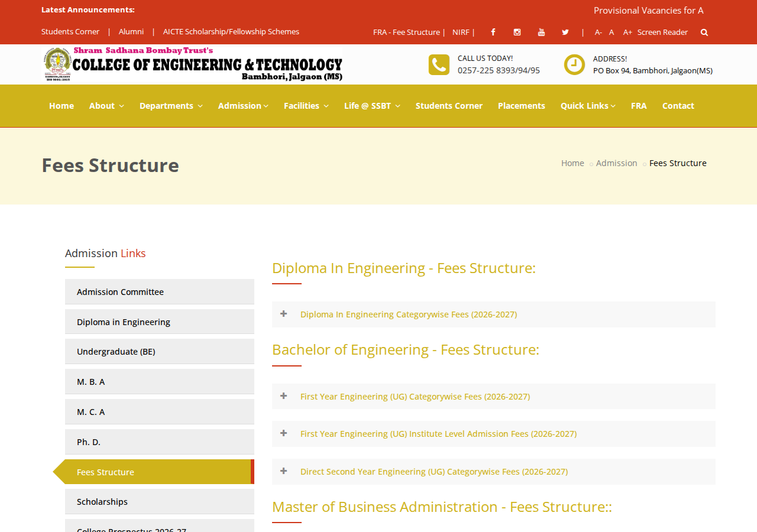Viewport: 757px width, 532px height.
Task: Expand the Quick Links menu
Action: point(588,106)
